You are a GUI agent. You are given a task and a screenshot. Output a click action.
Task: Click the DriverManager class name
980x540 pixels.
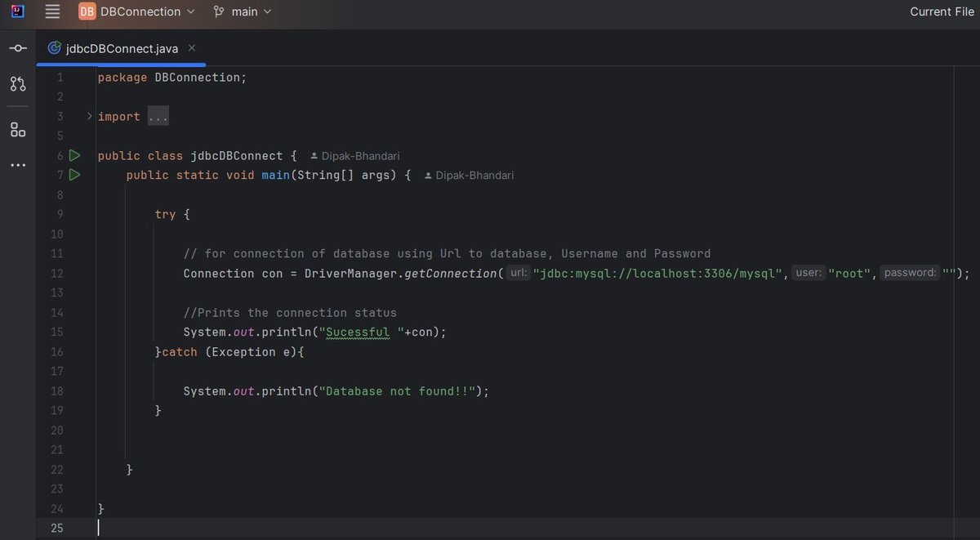(350, 274)
